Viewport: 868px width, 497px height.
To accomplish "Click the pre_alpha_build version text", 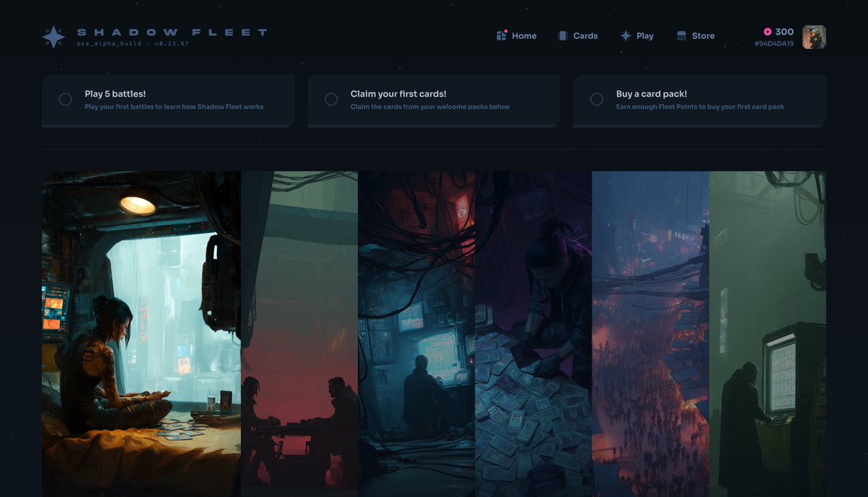I will [133, 44].
